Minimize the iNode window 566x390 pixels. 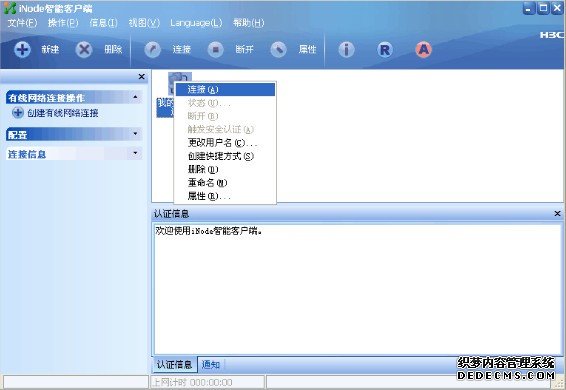(529, 8)
